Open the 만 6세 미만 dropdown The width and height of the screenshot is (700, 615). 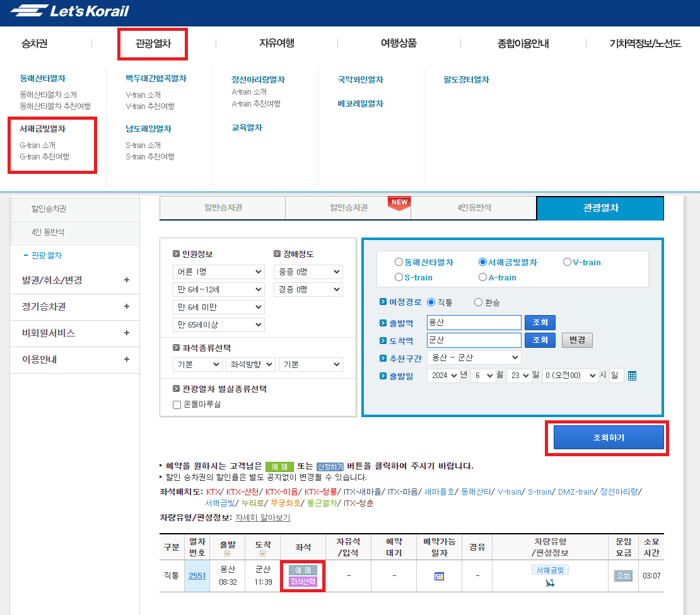click(218, 307)
